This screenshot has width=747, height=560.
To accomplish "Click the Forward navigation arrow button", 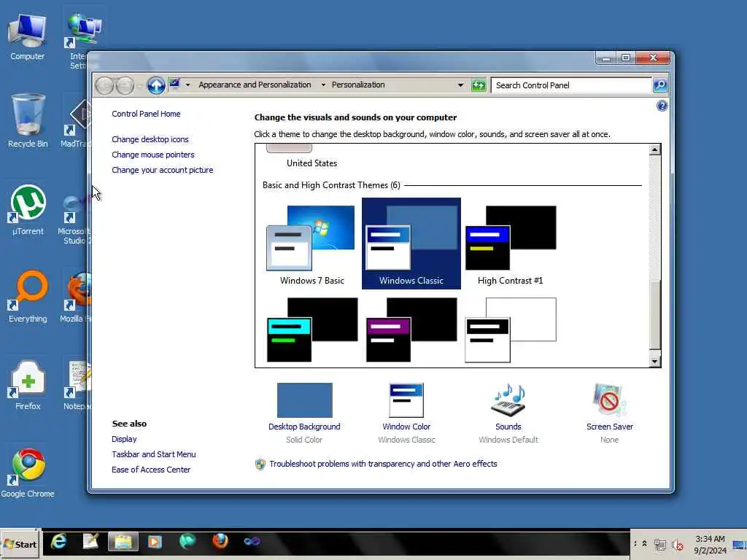I will tap(125, 86).
